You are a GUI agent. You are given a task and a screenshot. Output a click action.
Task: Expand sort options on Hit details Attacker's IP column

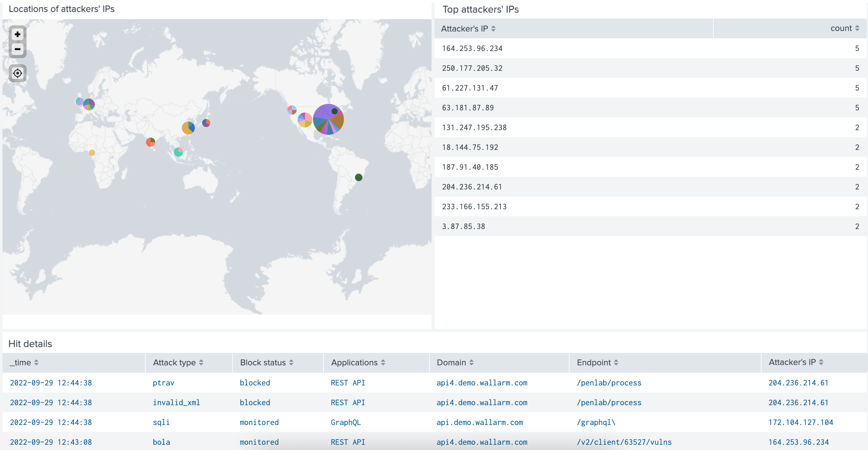click(821, 362)
